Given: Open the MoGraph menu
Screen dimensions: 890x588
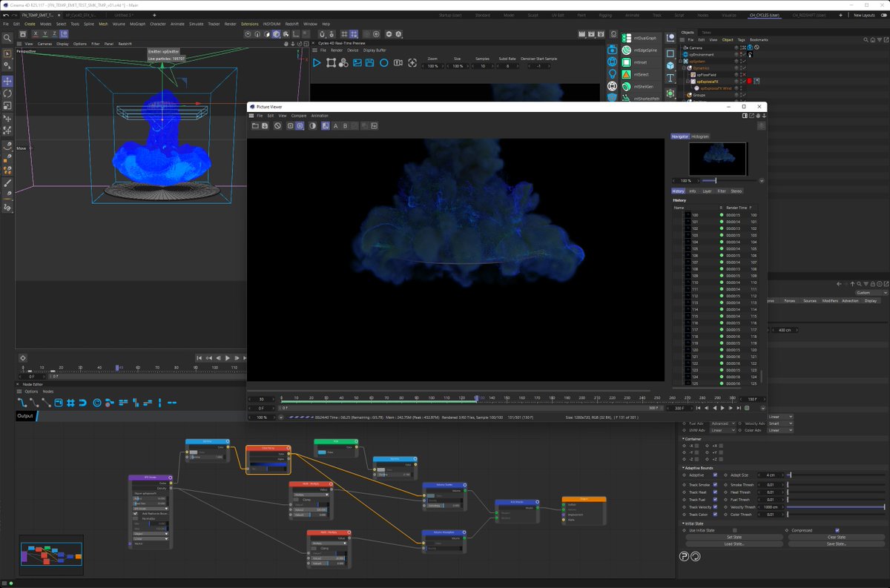Looking at the screenshot, I should (x=137, y=24).
